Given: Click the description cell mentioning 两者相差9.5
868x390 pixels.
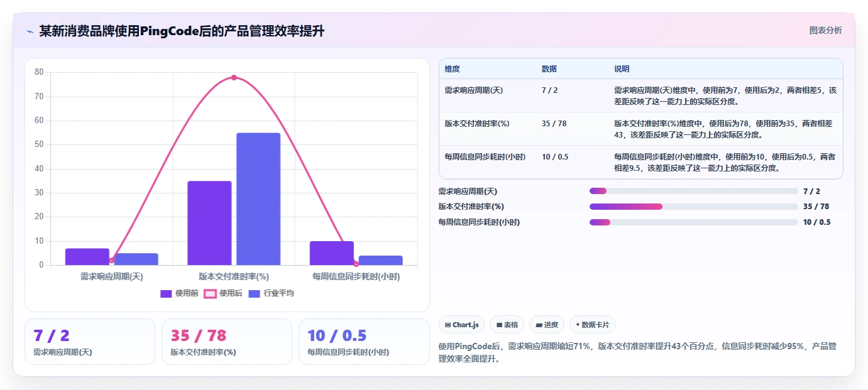Looking at the screenshot, I should tap(725, 163).
